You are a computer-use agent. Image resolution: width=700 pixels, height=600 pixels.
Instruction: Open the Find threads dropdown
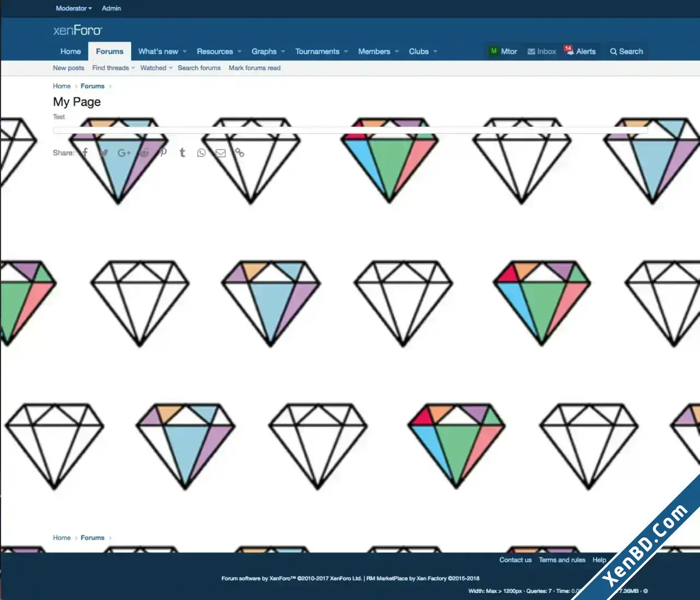[x=113, y=68]
